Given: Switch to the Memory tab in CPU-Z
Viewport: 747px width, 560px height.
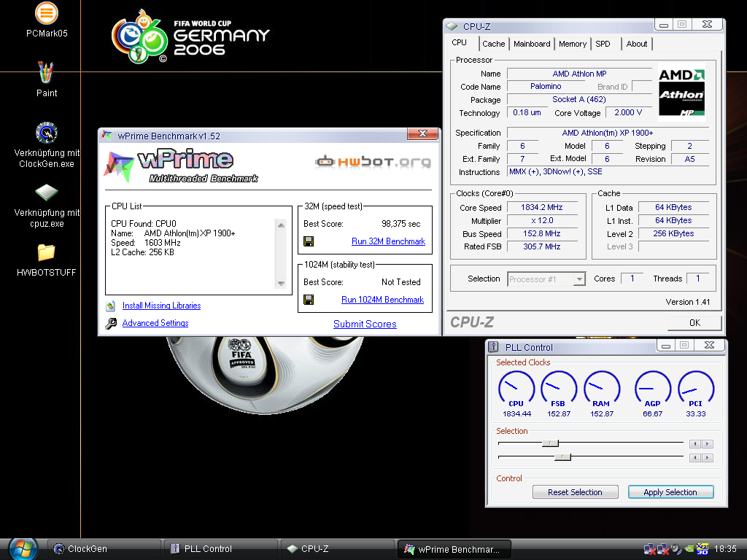Looking at the screenshot, I should tap(573, 44).
